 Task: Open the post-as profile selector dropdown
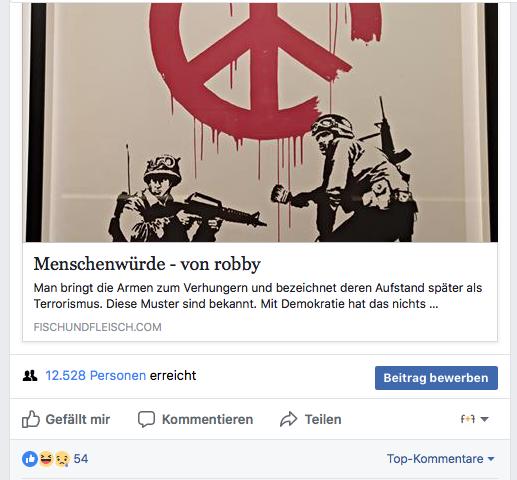[x=475, y=419]
